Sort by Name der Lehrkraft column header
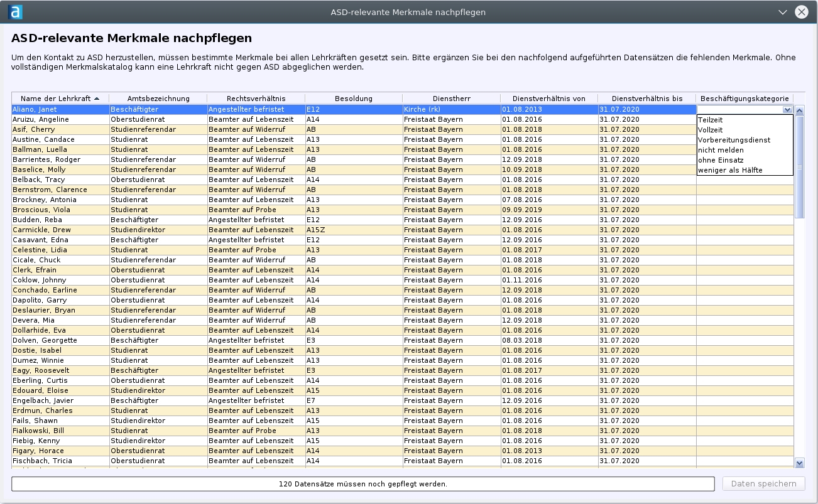The image size is (818, 504). click(x=60, y=99)
